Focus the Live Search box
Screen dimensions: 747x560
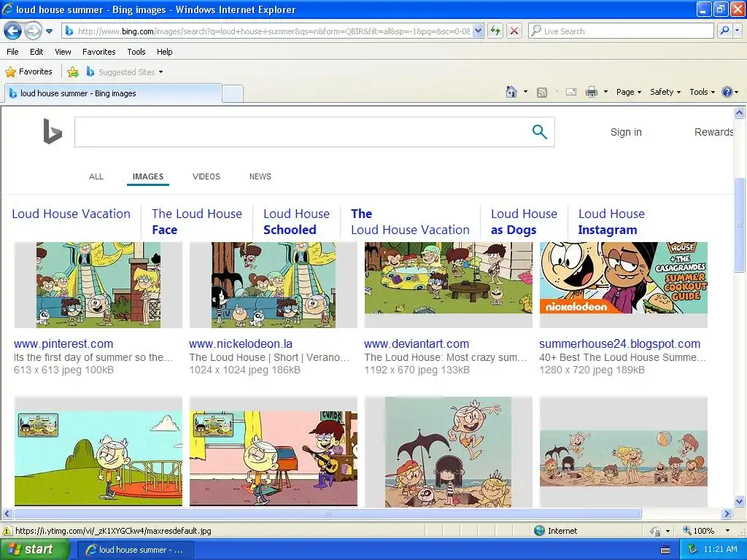(x=622, y=31)
